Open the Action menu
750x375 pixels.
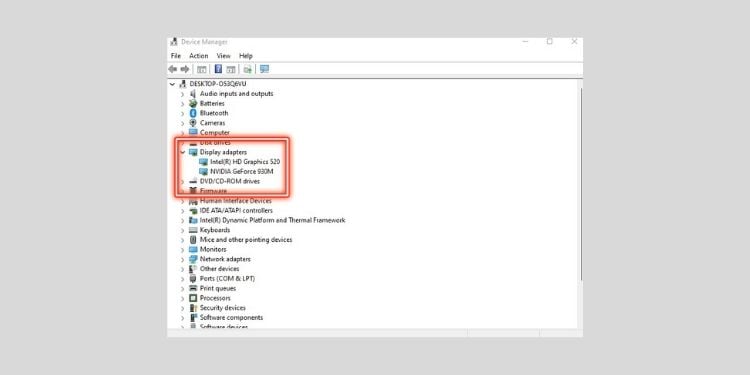[x=199, y=56]
